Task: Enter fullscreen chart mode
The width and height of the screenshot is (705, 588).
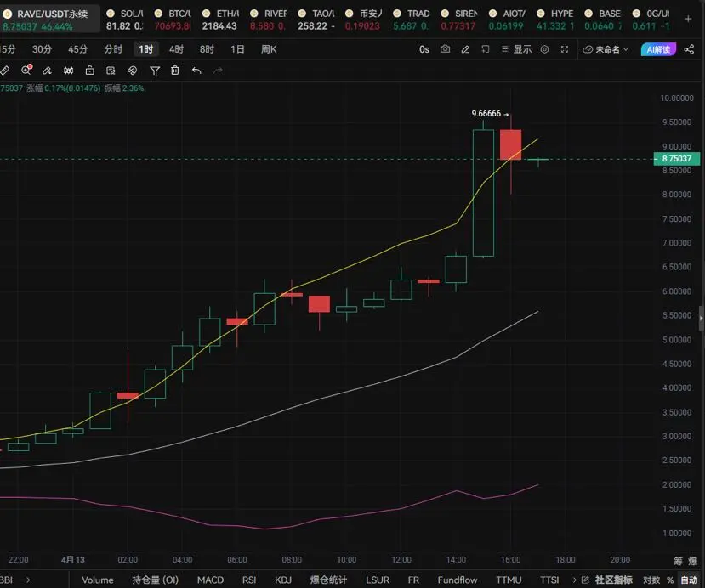Action: pyautogui.click(x=565, y=49)
